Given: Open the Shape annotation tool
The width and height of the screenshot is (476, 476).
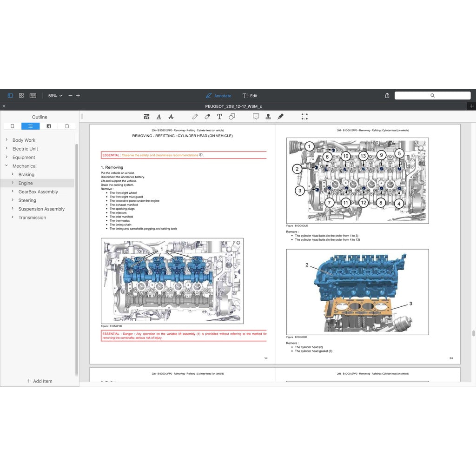Looking at the screenshot, I should point(232,116).
